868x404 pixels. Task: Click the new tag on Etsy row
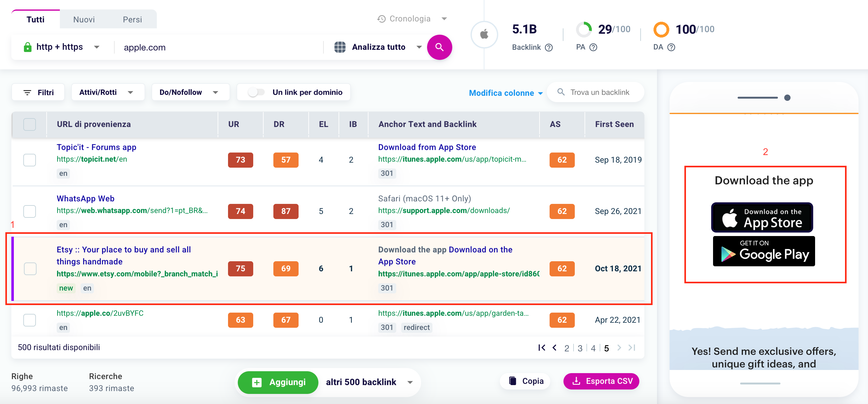pos(66,288)
